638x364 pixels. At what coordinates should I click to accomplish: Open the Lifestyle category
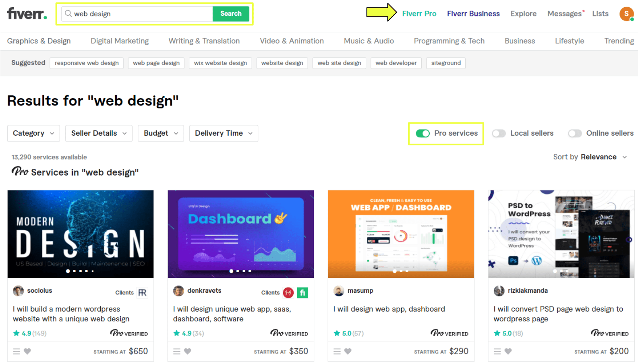[x=570, y=41]
